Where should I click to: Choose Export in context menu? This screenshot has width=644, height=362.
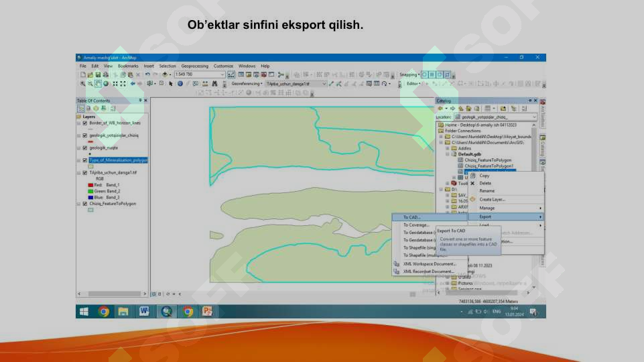pyautogui.click(x=507, y=217)
